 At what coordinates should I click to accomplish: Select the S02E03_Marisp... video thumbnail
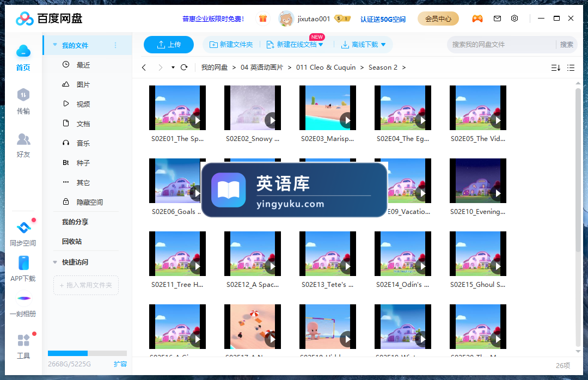point(327,108)
